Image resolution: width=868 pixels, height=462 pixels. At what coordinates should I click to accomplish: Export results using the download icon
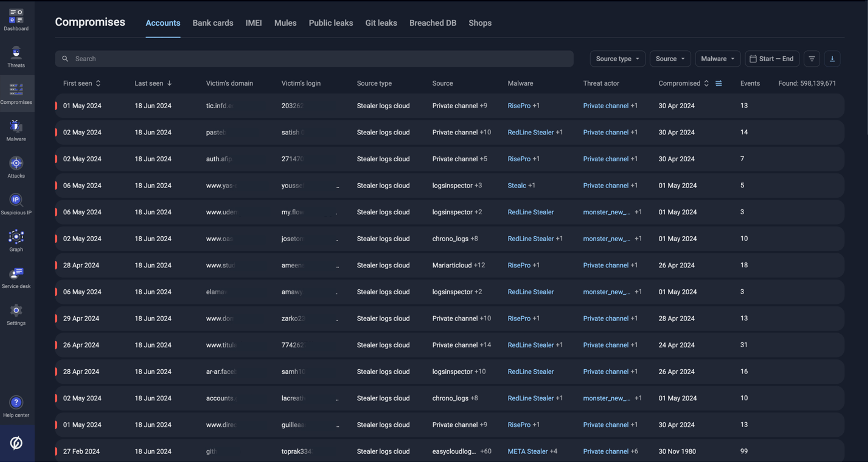click(x=833, y=58)
